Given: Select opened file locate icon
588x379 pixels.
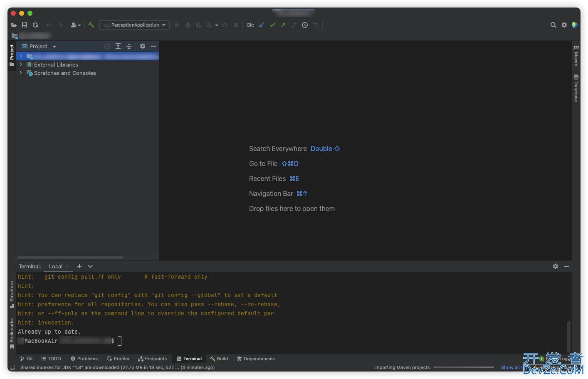Looking at the screenshot, I should (107, 46).
